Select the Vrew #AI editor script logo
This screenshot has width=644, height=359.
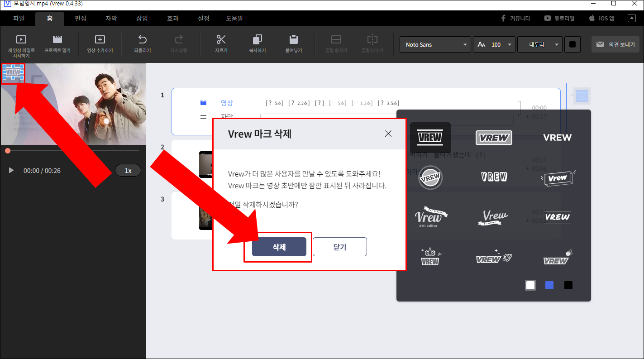click(x=431, y=217)
